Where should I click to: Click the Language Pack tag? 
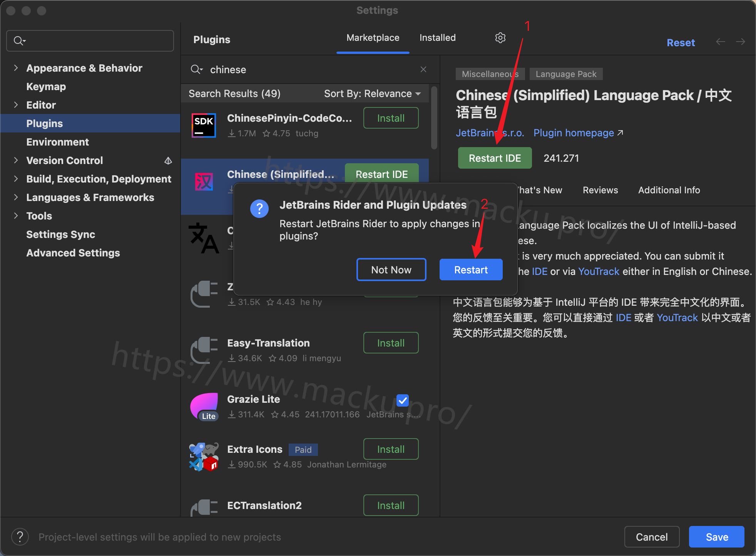pos(566,74)
